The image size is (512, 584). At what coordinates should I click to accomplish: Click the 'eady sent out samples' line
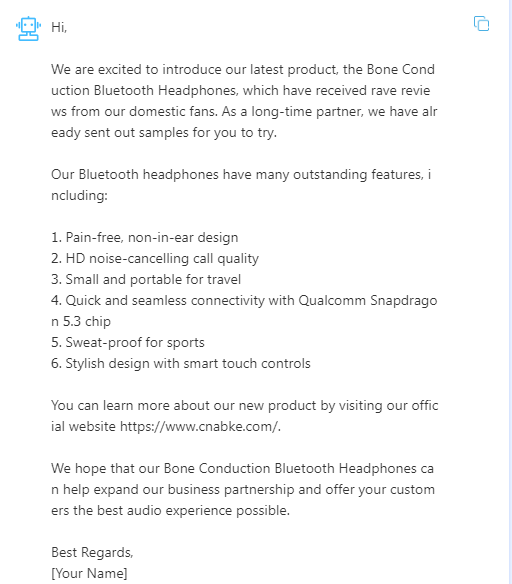[164, 133]
